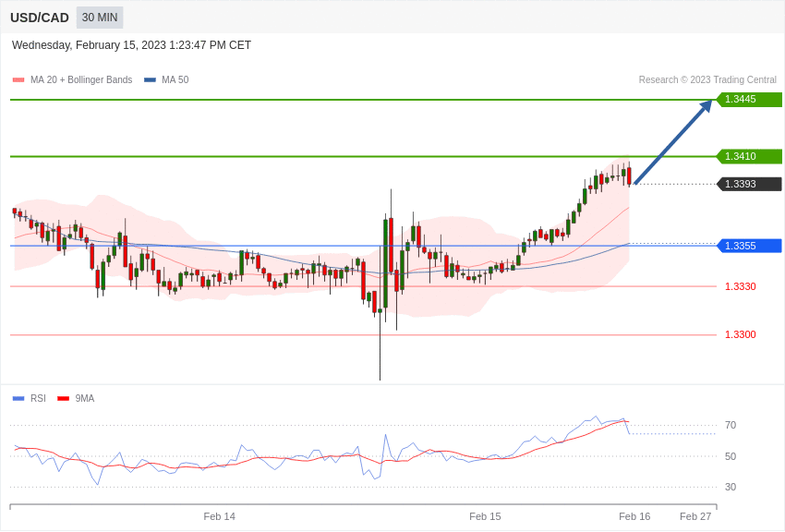
Task: Click the MA 20 + Bollinger Bands legend swatch
Action: tap(18, 79)
